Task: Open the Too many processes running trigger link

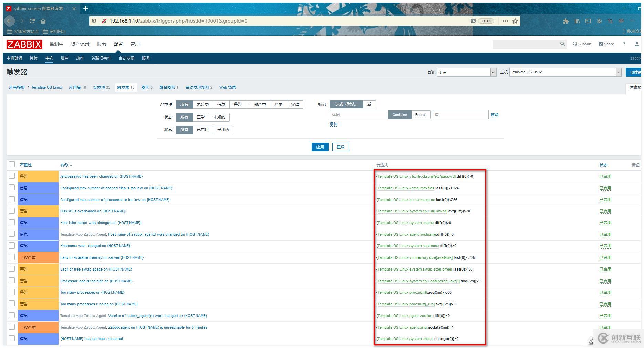Action: pos(99,304)
